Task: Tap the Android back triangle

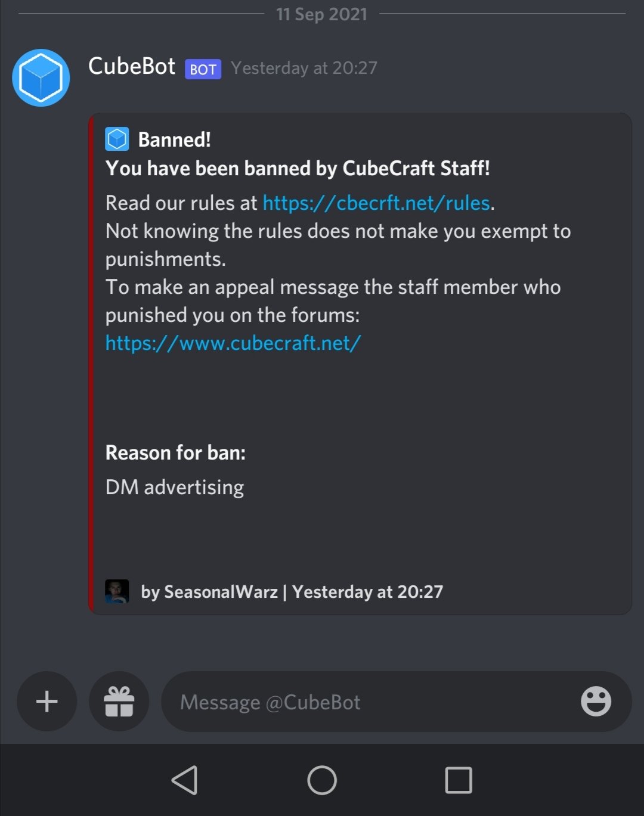Action: (185, 780)
